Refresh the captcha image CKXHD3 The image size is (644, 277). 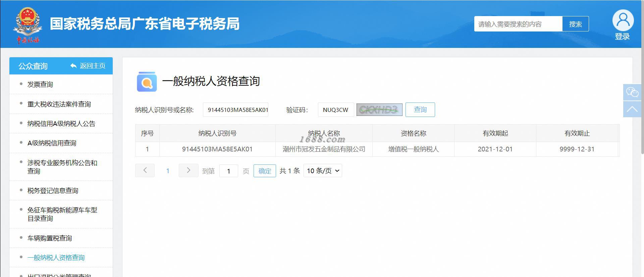point(379,110)
